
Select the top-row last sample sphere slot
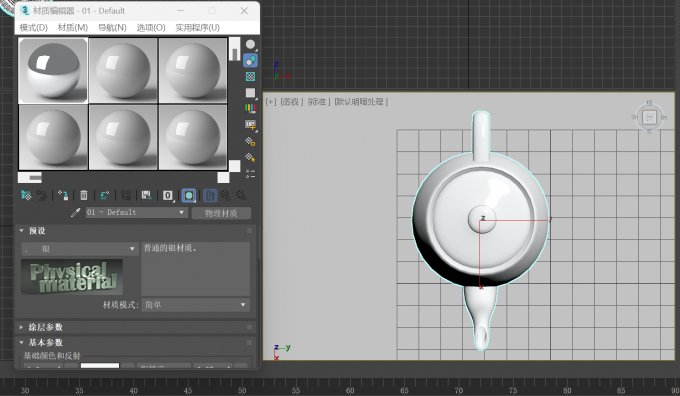pos(193,71)
